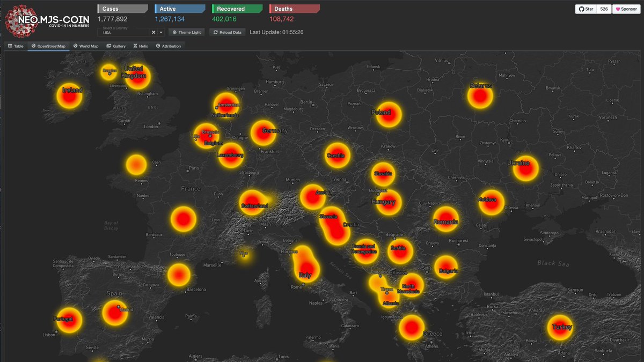
Task: Click the Douglas heat marker on Isle of Man
Action: pyautogui.click(x=109, y=72)
